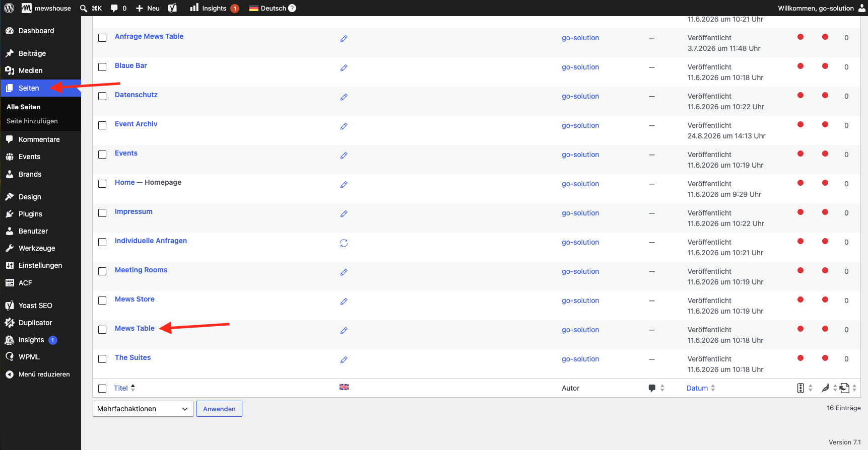Image resolution: width=868 pixels, height=450 pixels.
Task: Click pencil icon in Home row
Action: (344, 185)
